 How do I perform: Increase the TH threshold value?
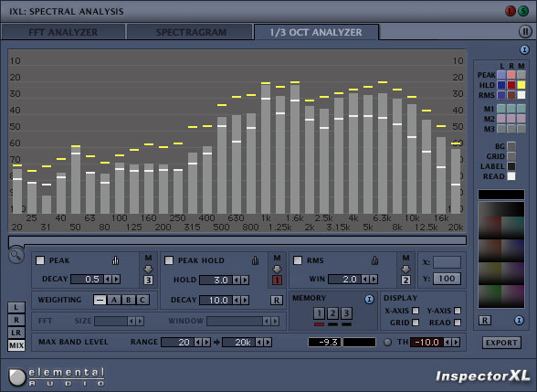(456, 342)
